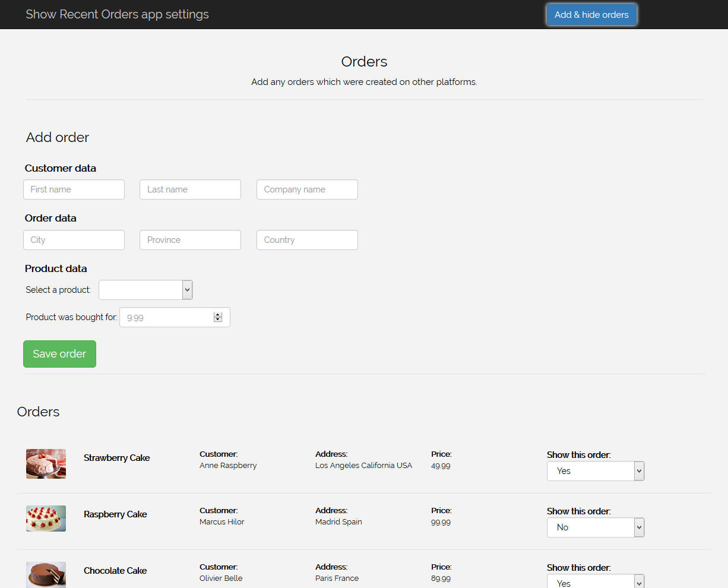
Task: Click the Raspberry Cake thumbnail image
Action: click(x=46, y=518)
